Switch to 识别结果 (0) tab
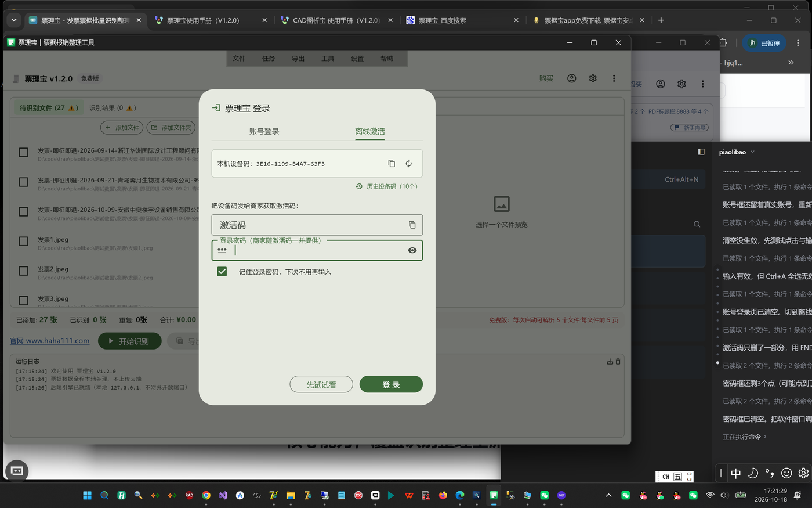This screenshot has height=508, width=812. click(112, 108)
